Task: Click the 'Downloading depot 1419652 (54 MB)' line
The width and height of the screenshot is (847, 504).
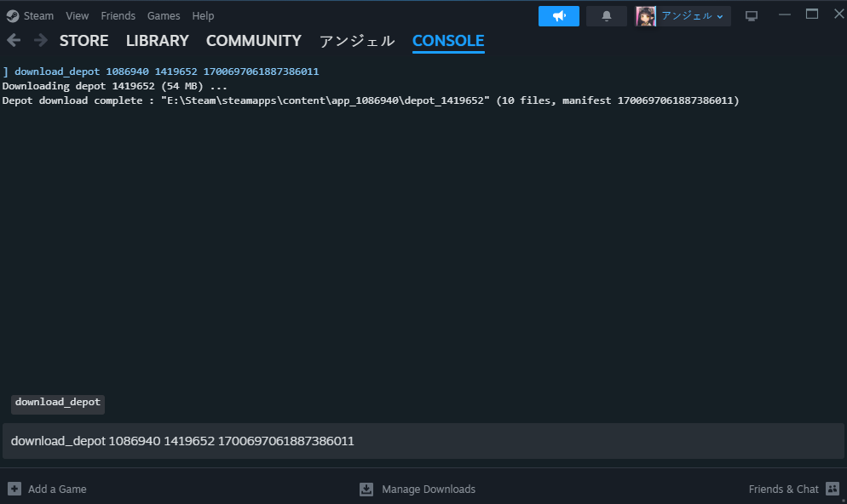Action: click(x=114, y=86)
